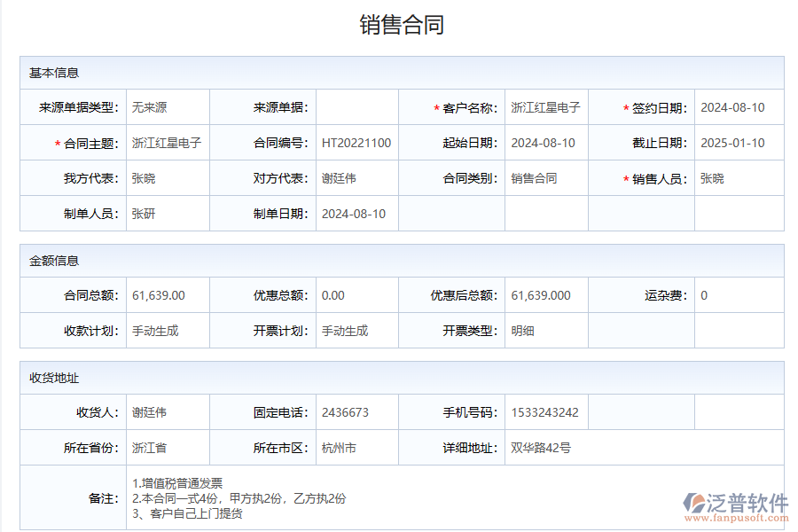The image size is (798, 532).
Task: Click the 销售合同 page title
Action: [x=399, y=25]
